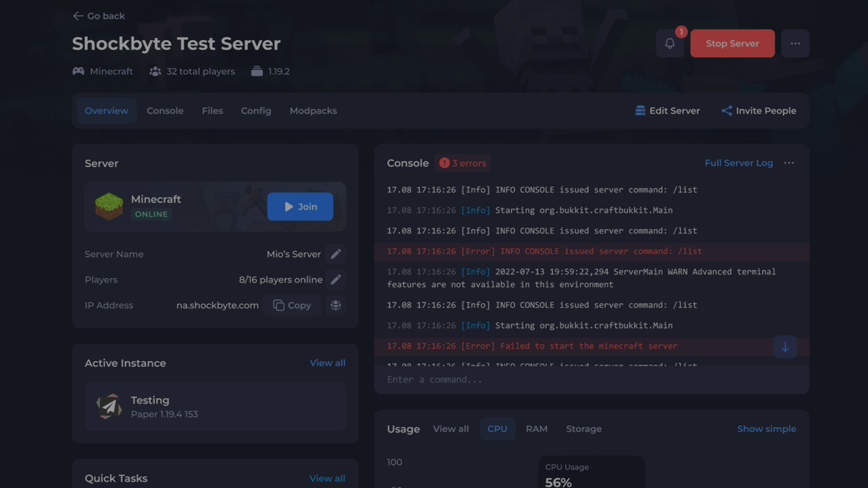Click the 32 total players icon
Screen dimensions: 868x488
coord(155,71)
